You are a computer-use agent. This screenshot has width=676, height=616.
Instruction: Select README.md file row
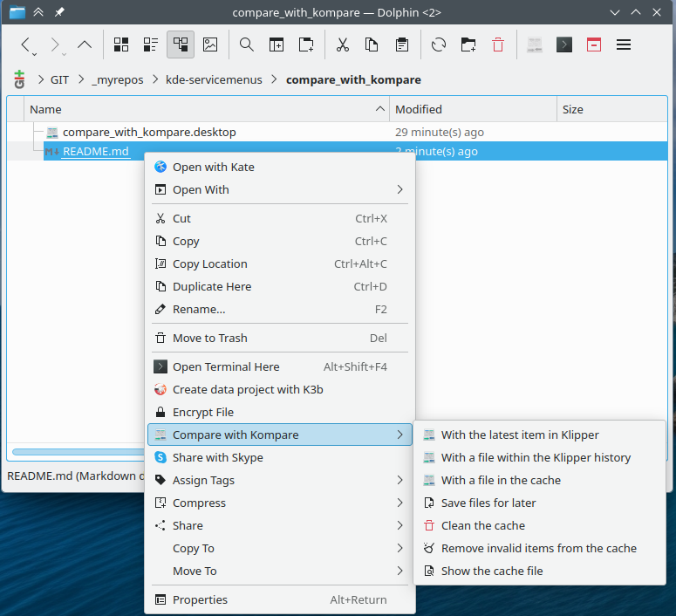(355, 152)
